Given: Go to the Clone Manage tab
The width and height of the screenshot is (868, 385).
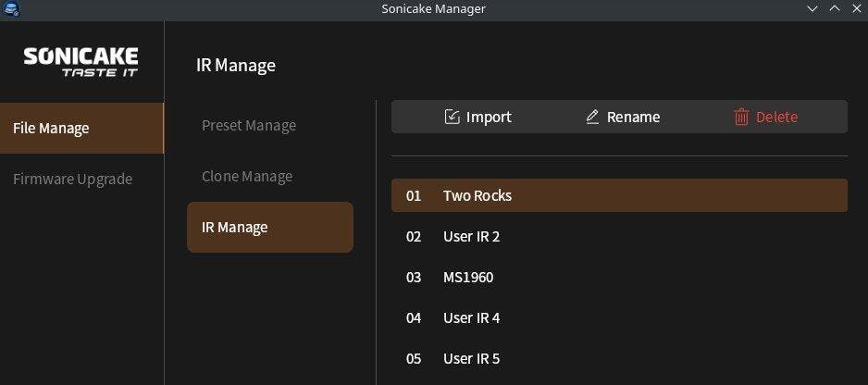Looking at the screenshot, I should (247, 176).
